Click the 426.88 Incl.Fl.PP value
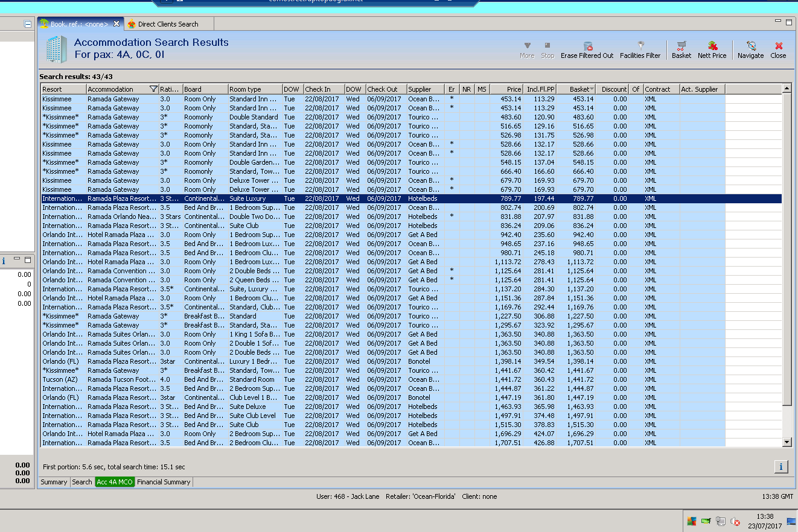This screenshot has width=798, height=532. click(x=543, y=443)
